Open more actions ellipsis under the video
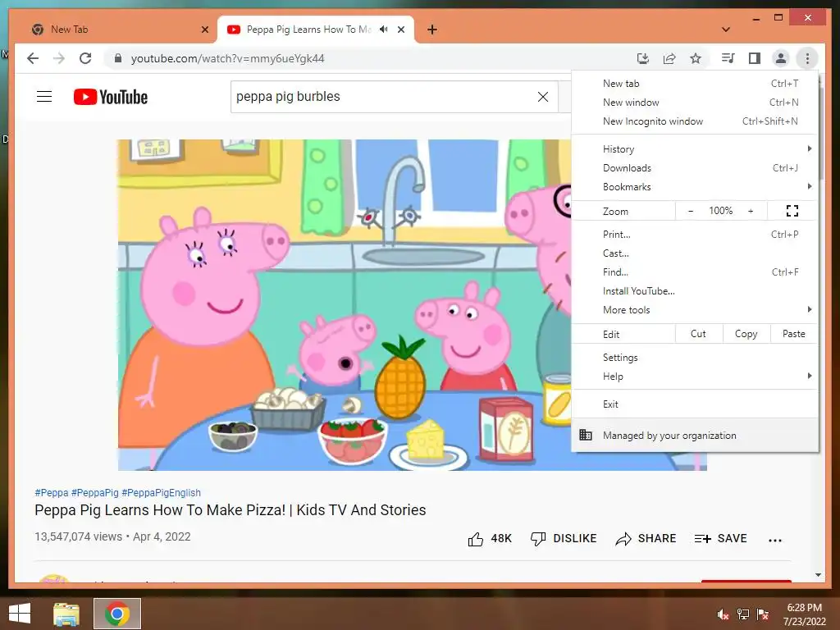 point(774,540)
